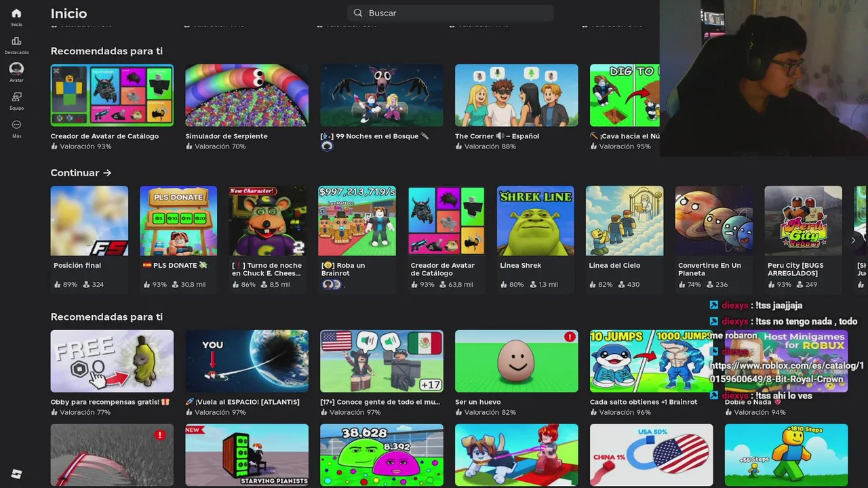Image resolution: width=868 pixels, height=488 pixels.
Task: Show next games with Continuar right chevron
Action: (x=853, y=240)
